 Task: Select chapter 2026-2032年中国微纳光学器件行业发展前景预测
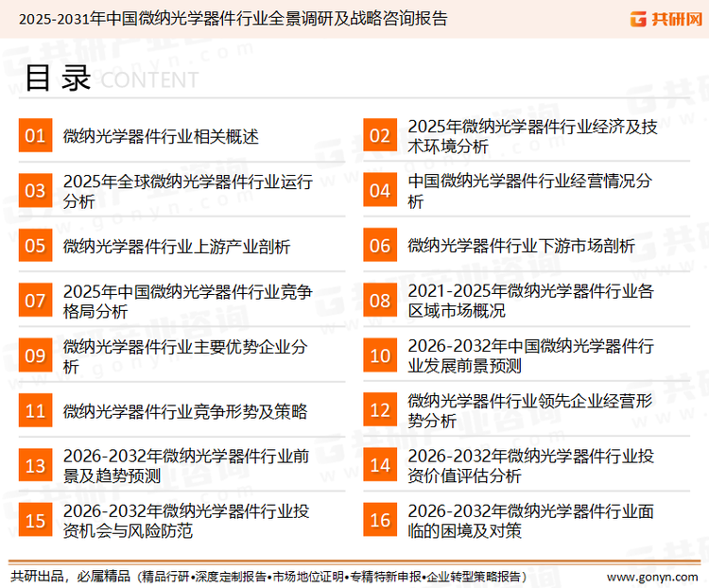pyautogui.click(x=531, y=355)
